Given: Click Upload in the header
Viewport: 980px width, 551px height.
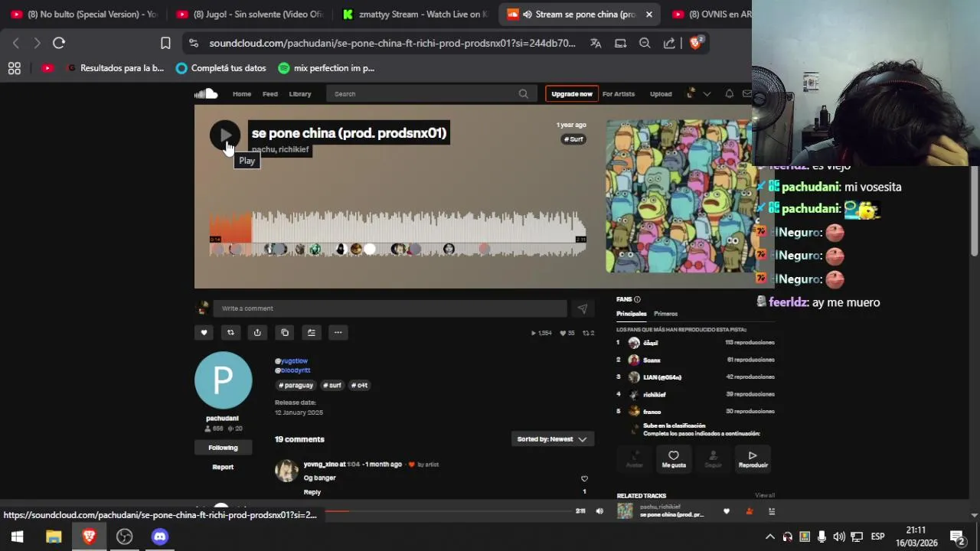Looking at the screenshot, I should coord(661,94).
